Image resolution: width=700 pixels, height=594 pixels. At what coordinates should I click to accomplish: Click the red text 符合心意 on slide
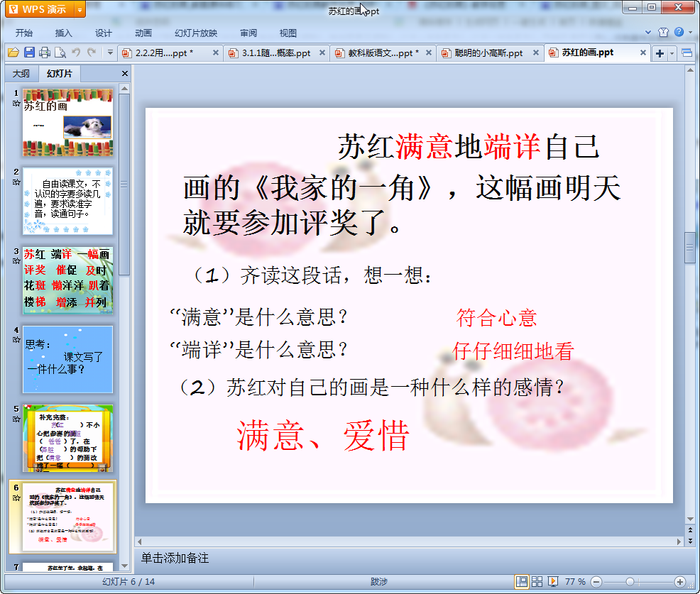tap(496, 318)
